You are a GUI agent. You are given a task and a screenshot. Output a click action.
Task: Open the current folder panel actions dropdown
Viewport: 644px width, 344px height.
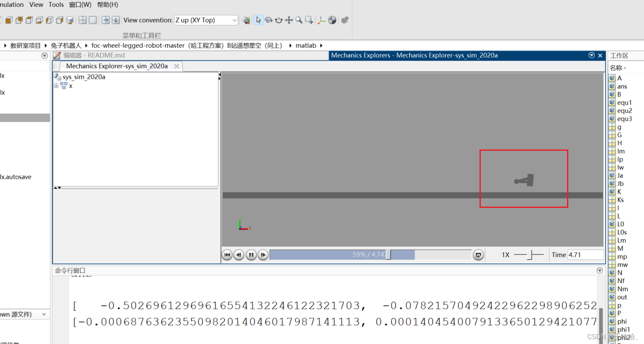tap(45, 56)
